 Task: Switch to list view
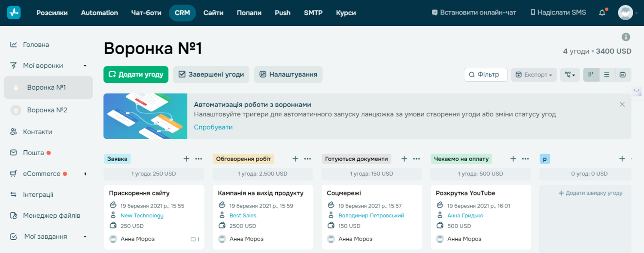click(x=607, y=74)
